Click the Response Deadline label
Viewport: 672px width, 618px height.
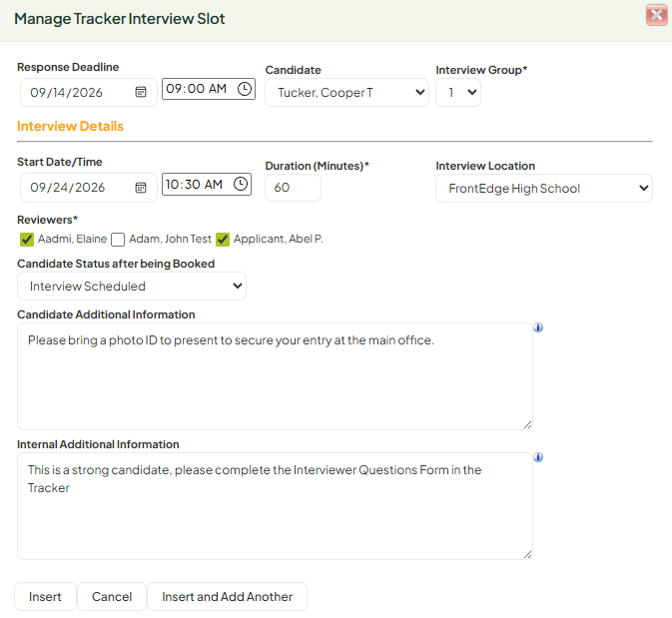pos(68,67)
